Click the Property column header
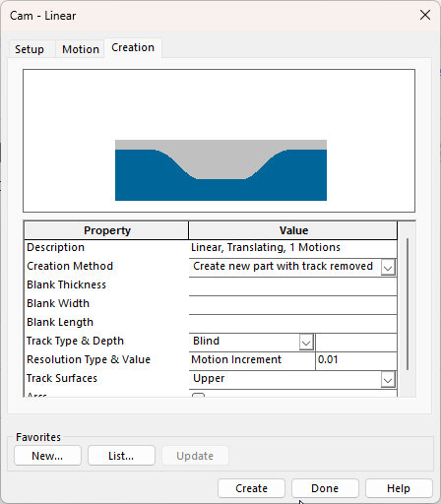 (106, 230)
